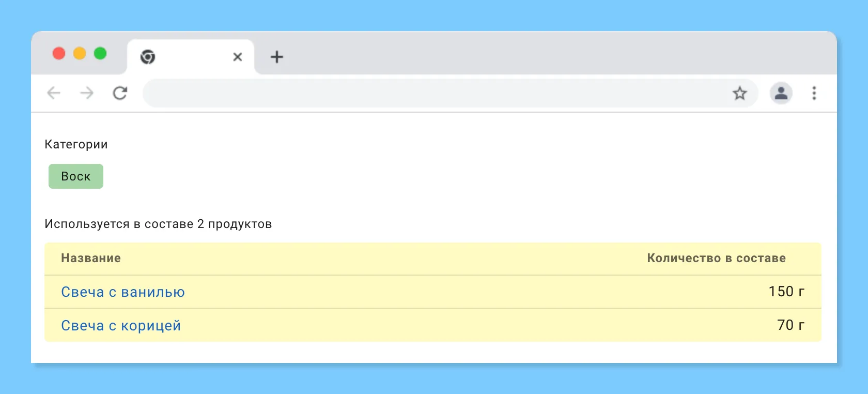This screenshot has height=394, width=868.
Task: Open the user profile avatar
Action: point(781,93)
